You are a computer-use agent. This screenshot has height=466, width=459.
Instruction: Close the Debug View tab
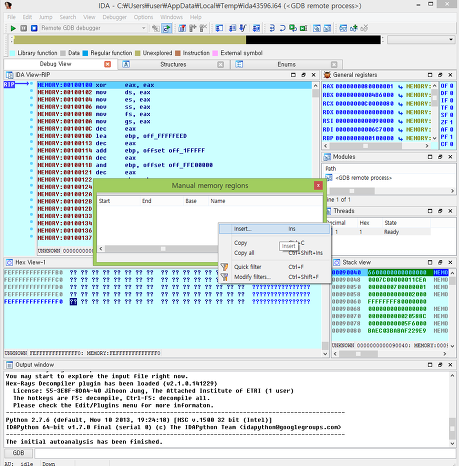[107, 64]
